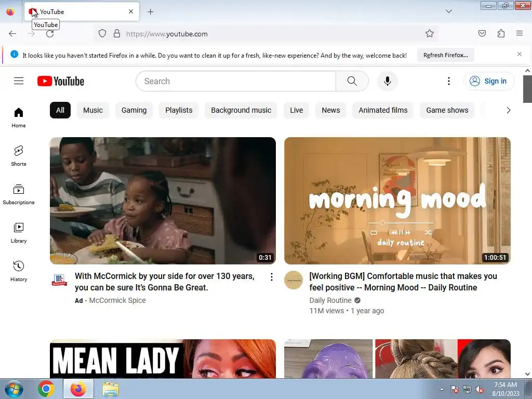
Task: Select the Music filter chip
Action: pos(93,110)
